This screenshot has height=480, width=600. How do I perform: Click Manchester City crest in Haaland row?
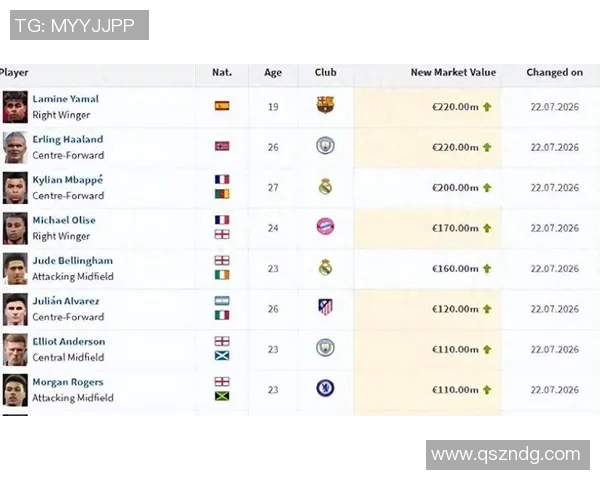325,146
